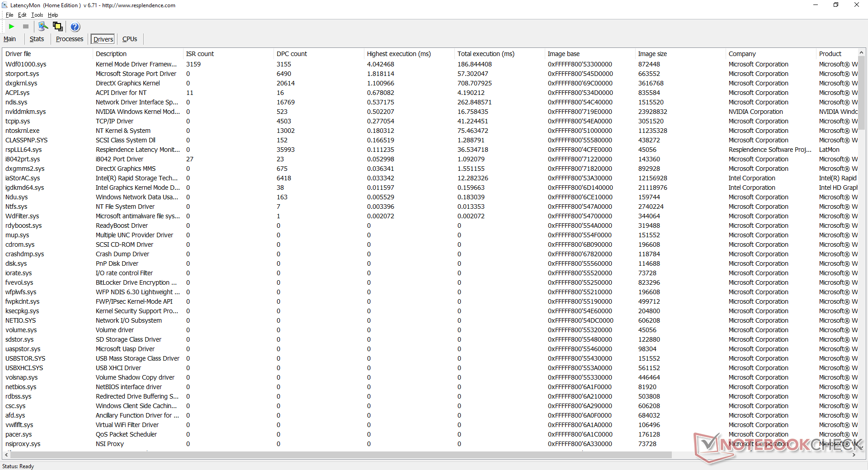Click the horizontal scrollbar right arrow
Viewport: 868px width, 470px height.
854,455
